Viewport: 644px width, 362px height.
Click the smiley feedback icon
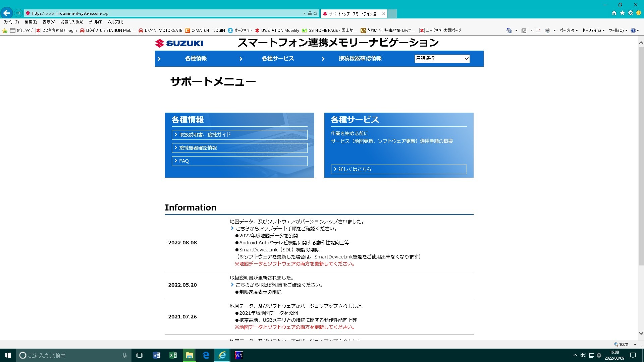(639, 13)
